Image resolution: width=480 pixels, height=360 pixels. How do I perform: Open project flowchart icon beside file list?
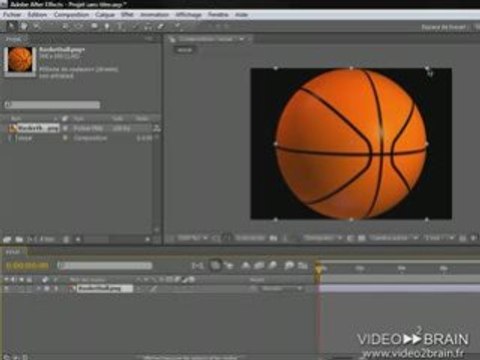pyautogui.click(x=157, y=128)
